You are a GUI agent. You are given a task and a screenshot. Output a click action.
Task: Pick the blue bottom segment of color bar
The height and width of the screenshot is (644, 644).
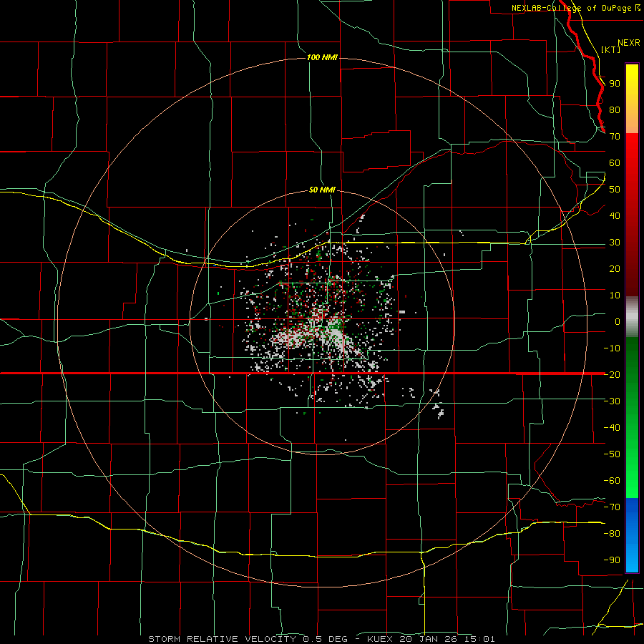[632, 535]
